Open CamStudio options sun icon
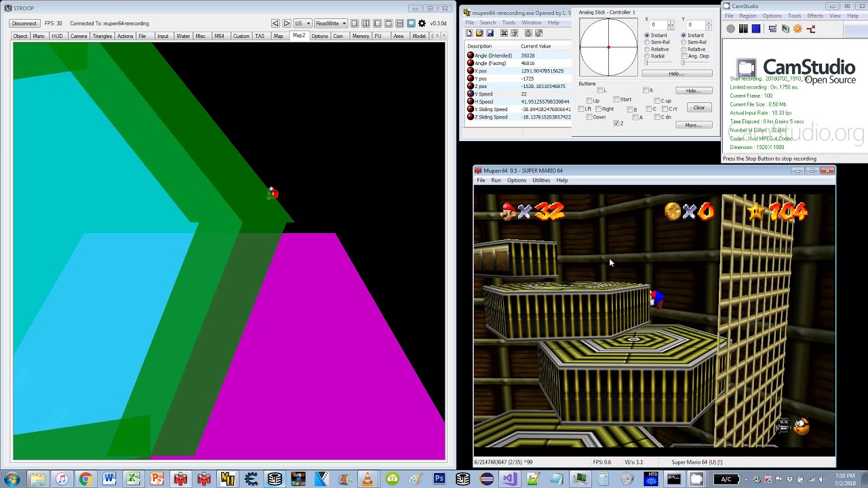The image size is (868, 488). coord(797,28)
